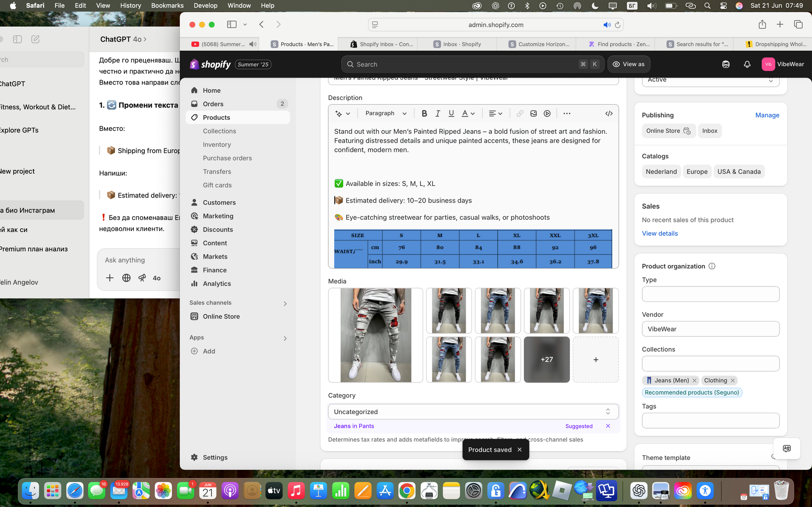The height and width of the screenshot is (507, 812).
Task: Toggle italic formatting in description toolbar
Action: click(x=438, y=113)
